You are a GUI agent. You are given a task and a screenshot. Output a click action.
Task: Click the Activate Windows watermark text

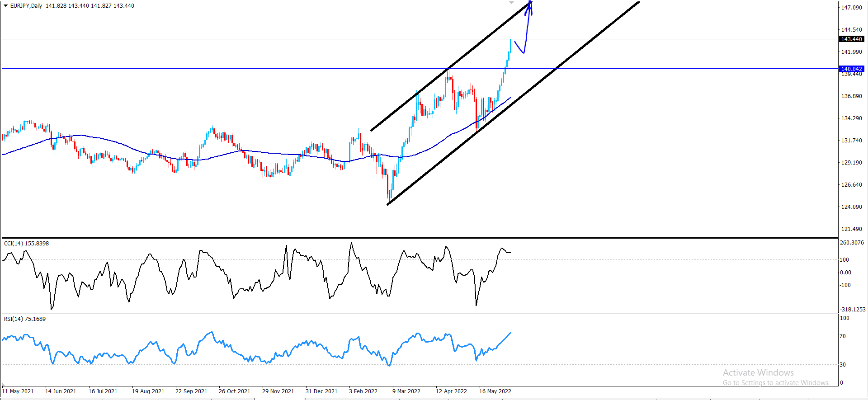pyautogui.click(x=758, y=373)
